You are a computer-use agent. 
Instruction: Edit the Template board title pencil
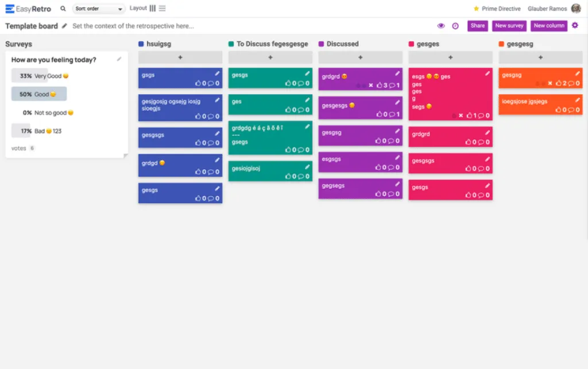pyautogui.click(x=64, y=26)
